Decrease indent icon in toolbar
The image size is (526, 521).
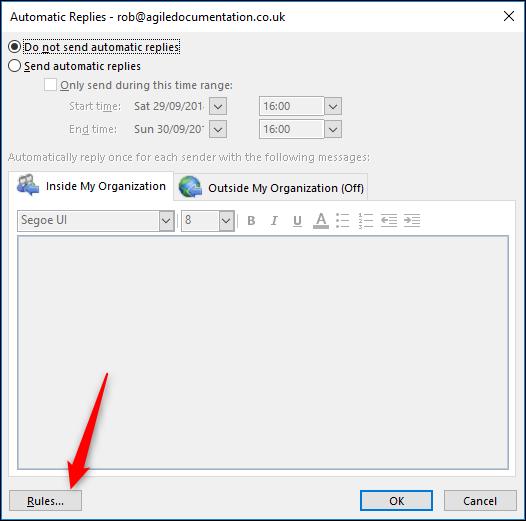click(x=389, y=220)
